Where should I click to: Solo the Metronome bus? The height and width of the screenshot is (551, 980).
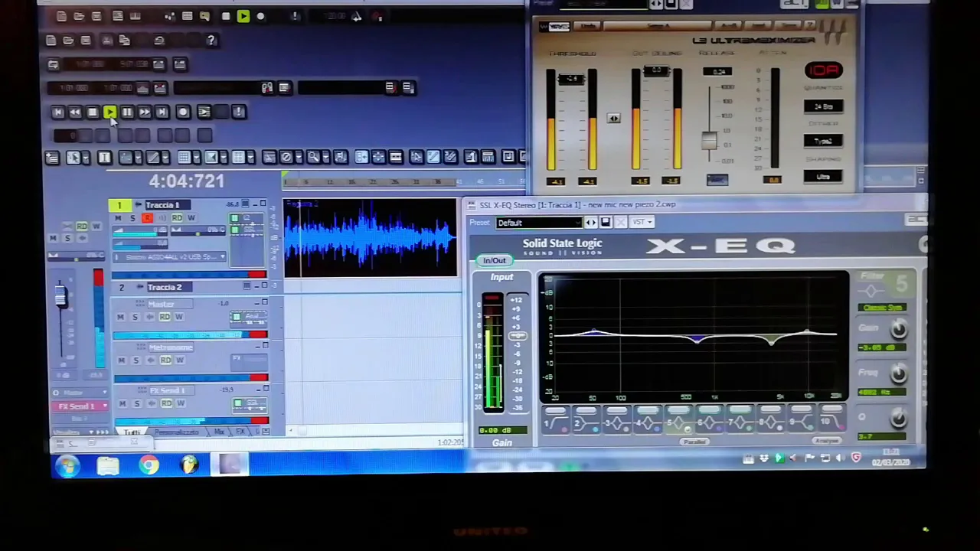point(135,360)
